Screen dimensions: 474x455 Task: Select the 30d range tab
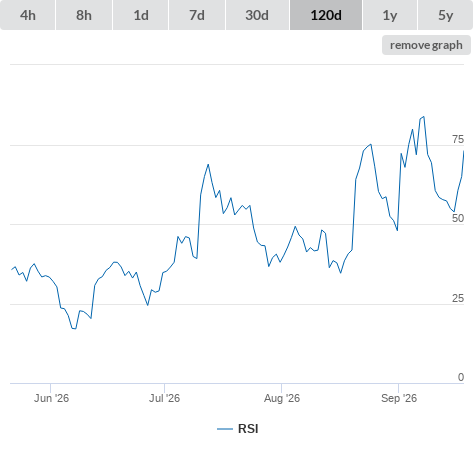point(257,15)
